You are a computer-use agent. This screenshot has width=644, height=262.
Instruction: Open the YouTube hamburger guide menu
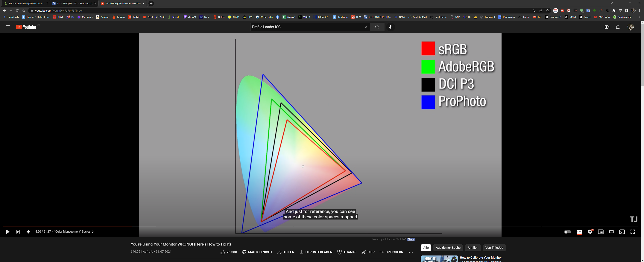[x=8, y=27]
